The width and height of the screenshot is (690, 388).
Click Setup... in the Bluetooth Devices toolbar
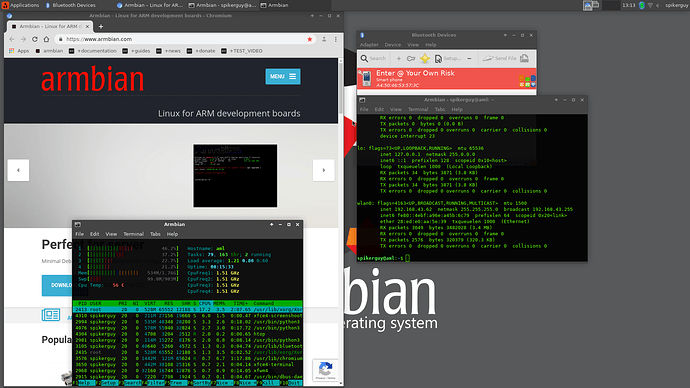(448, 59)
